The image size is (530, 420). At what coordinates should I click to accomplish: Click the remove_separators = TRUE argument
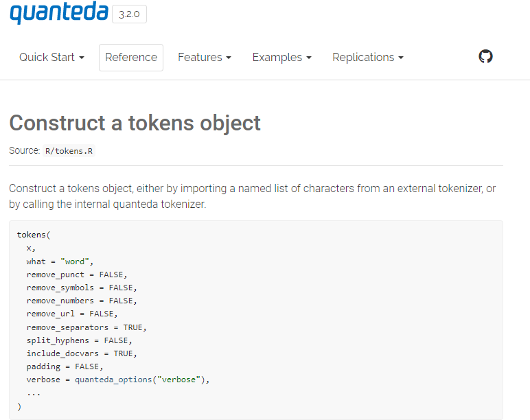87,327
